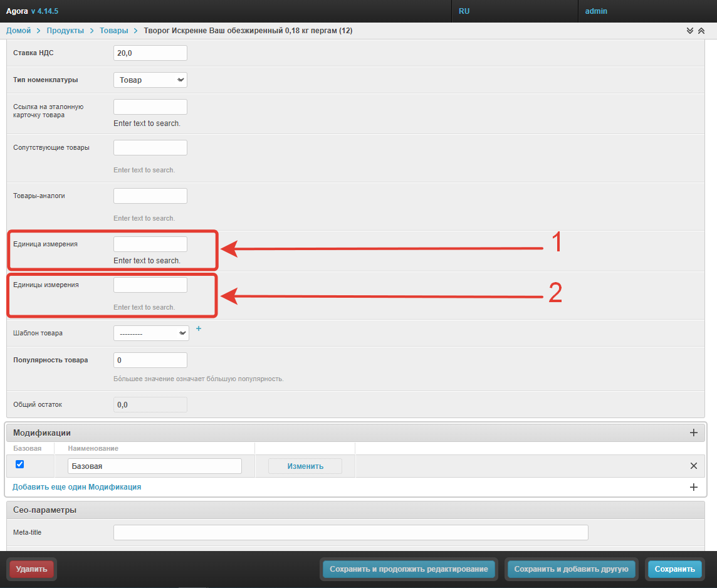Click the plus icon next to Шаблон товара

click(199, 328)
